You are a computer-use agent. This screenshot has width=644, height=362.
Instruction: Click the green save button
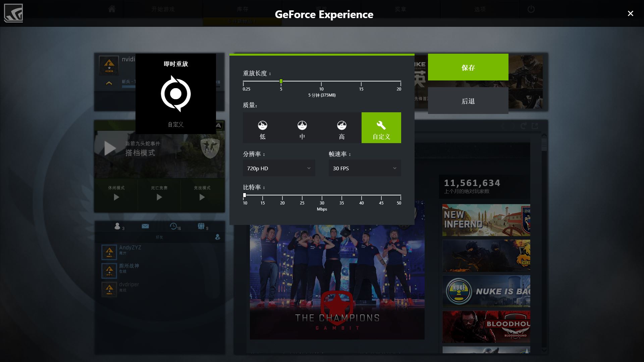[x=468, y=67]
